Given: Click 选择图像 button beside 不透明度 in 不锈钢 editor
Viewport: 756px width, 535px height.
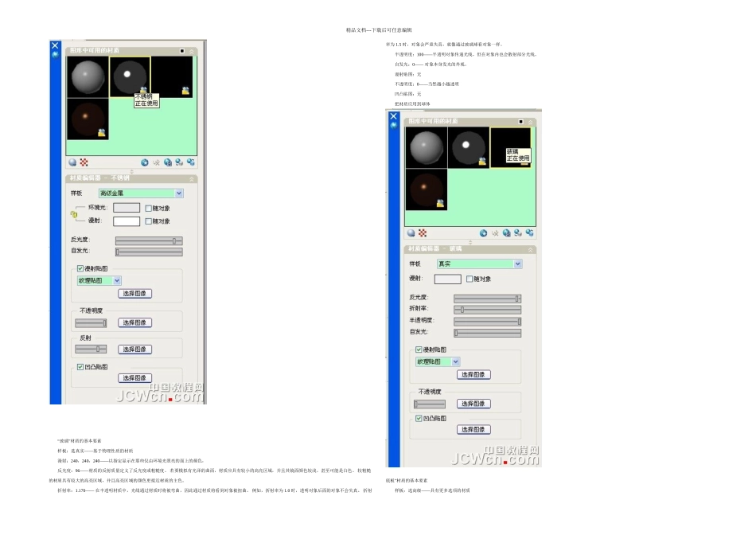Looking at the screenshot, I should [x=135, y=322].
